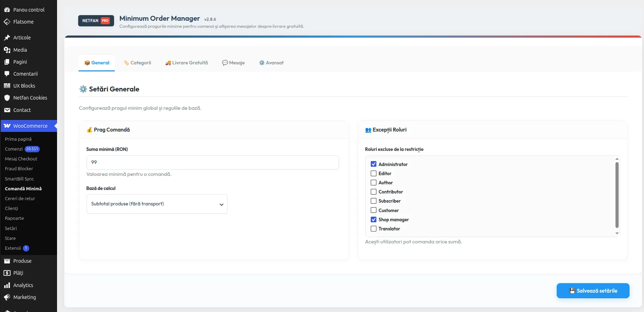Viewport: 644px width, 312px height.
Task: Click the Flatsome diamond icon
Action: (7, 22)
